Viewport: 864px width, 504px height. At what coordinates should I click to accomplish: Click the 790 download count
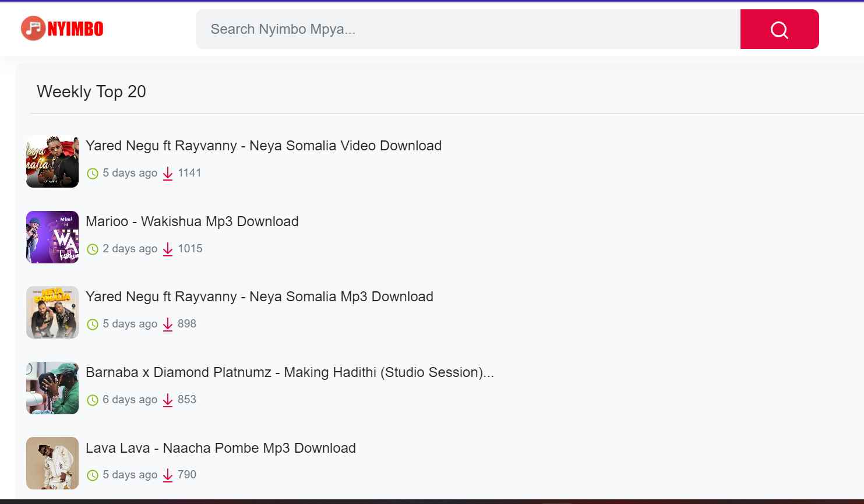click(187, 475)
